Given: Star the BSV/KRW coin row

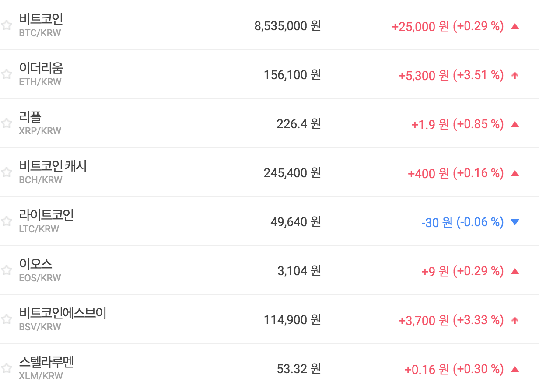Looking at the screenshot, I should click(6, 319).
